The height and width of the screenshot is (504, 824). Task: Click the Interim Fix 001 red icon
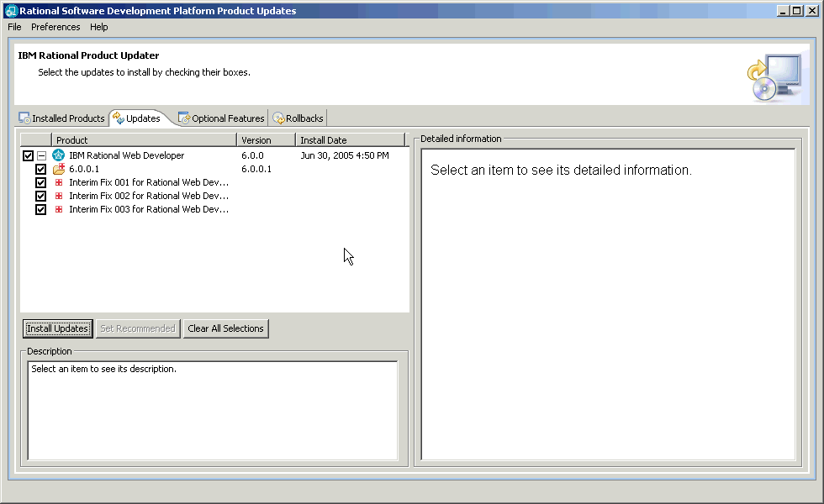59,182
